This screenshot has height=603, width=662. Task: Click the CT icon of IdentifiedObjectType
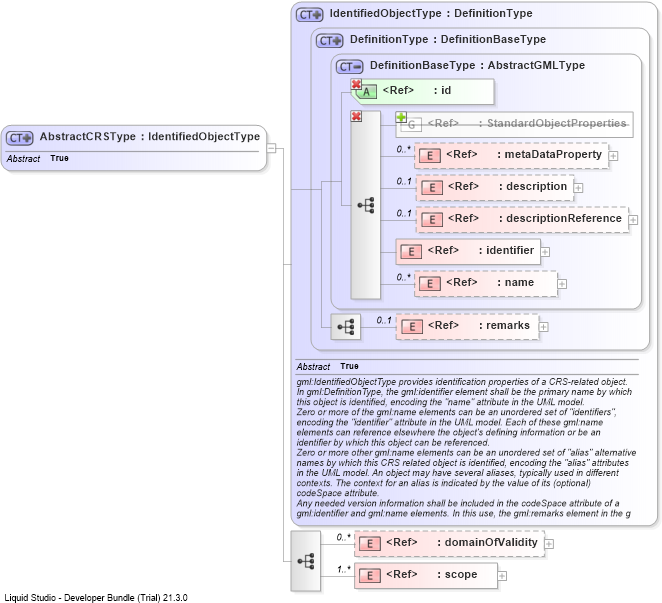pos(309,15)
